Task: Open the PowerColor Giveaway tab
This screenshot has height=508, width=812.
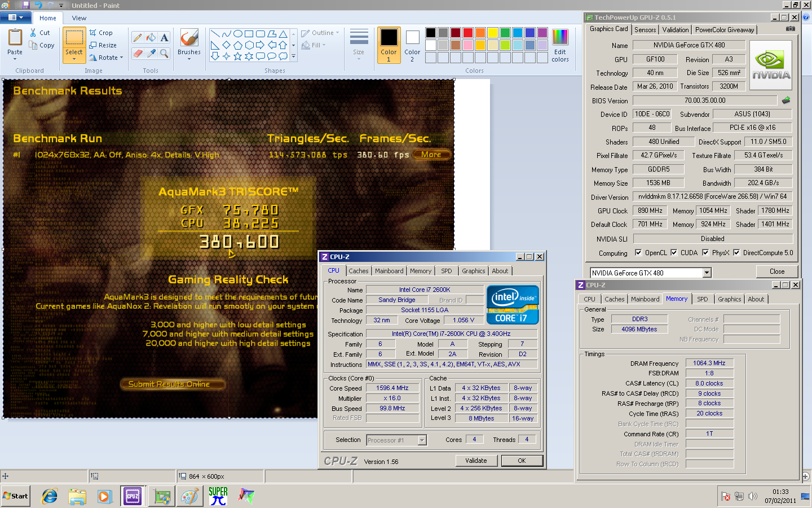Action: 725,30
